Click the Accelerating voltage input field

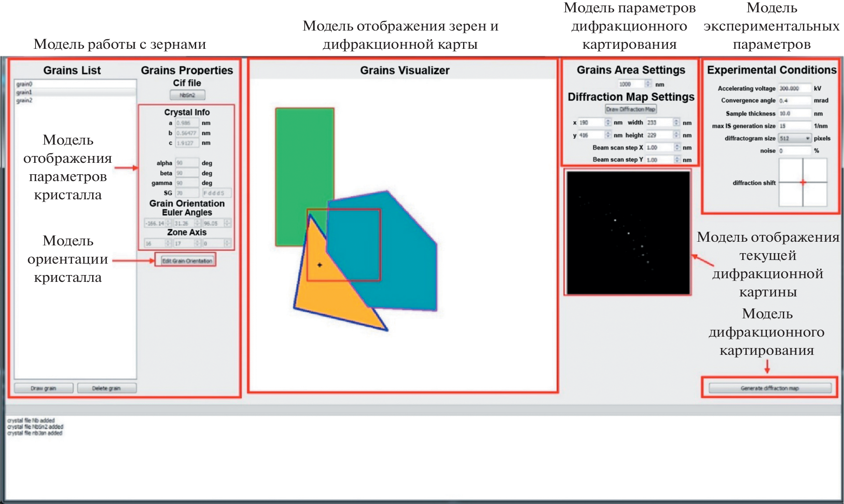click(x=794, y=88)
